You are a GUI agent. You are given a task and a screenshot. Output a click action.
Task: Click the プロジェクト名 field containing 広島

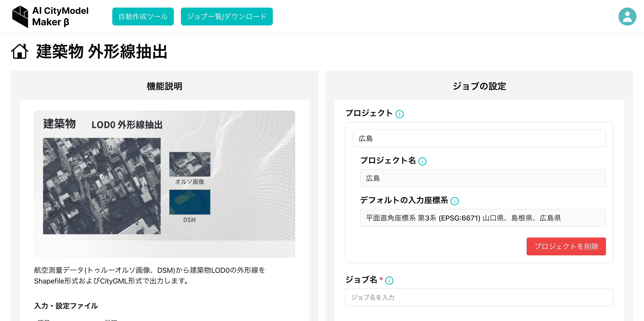point(483,178)
